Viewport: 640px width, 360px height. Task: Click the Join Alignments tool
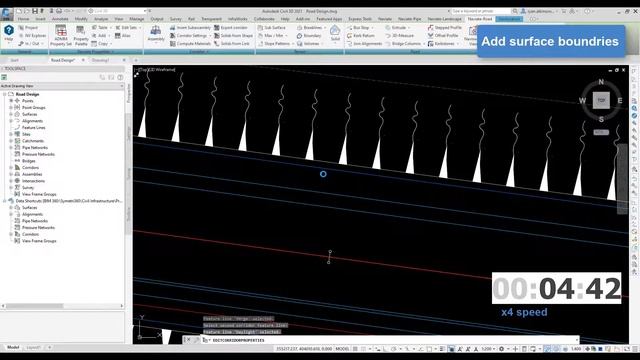coord(364,44)
